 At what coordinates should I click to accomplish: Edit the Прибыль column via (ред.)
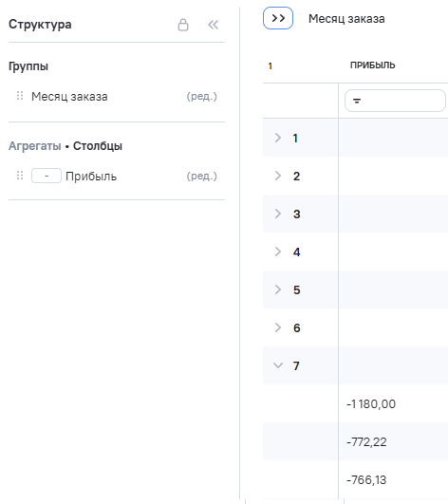(202, 176)
